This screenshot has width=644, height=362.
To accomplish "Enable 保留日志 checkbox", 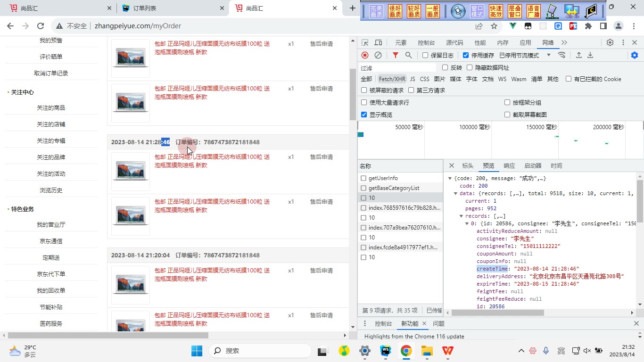I will [425, 55].
